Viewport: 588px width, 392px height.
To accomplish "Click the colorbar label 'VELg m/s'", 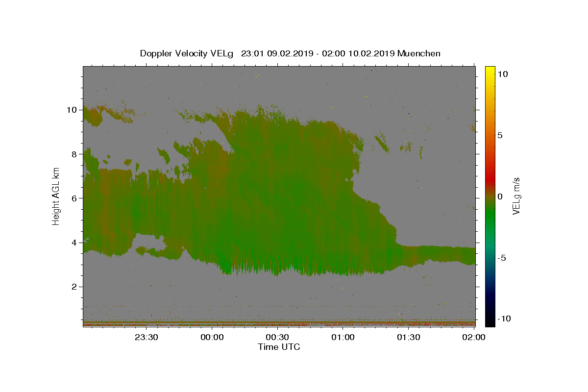I will (516, 196).
